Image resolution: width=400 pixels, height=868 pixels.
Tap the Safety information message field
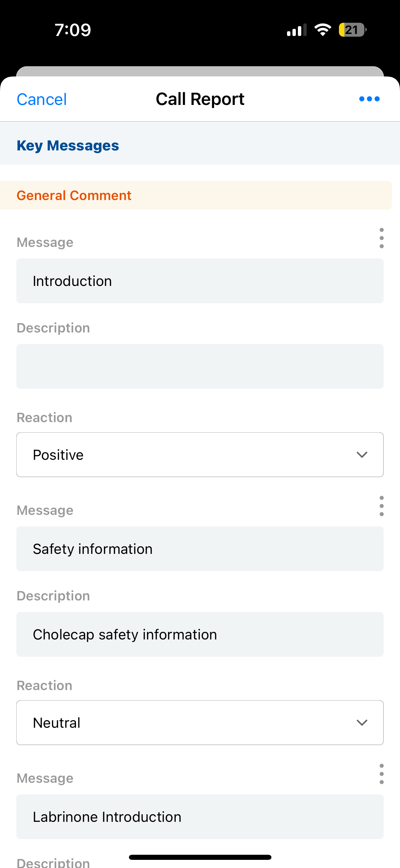tap(200, 549)
